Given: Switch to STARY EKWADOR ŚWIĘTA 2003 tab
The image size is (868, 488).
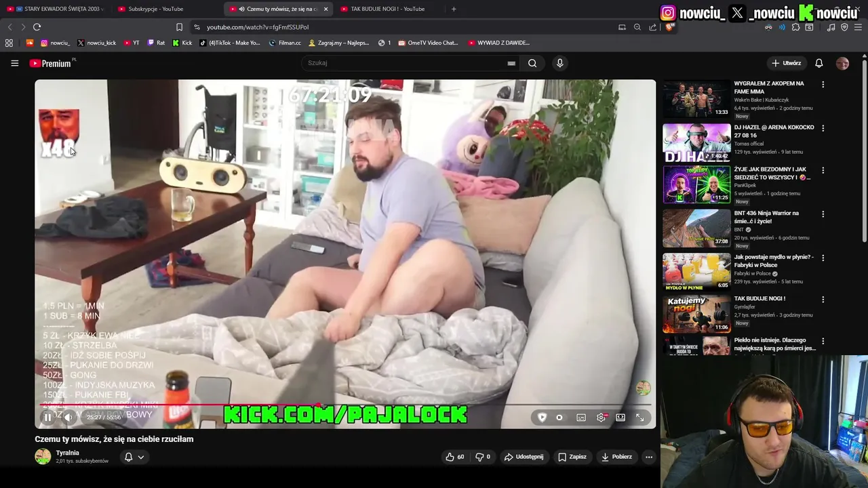Looking at the screenshot, I should point(54,9).
